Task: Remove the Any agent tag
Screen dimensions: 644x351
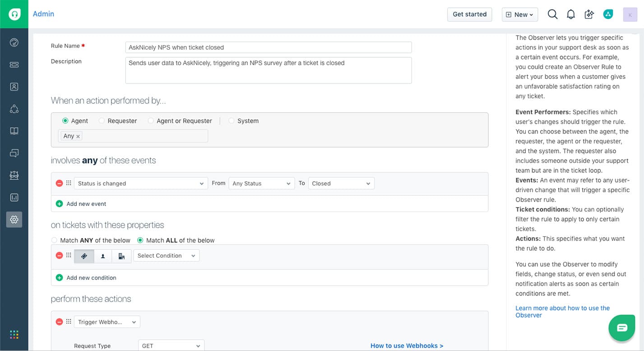Action: (78, 136)
